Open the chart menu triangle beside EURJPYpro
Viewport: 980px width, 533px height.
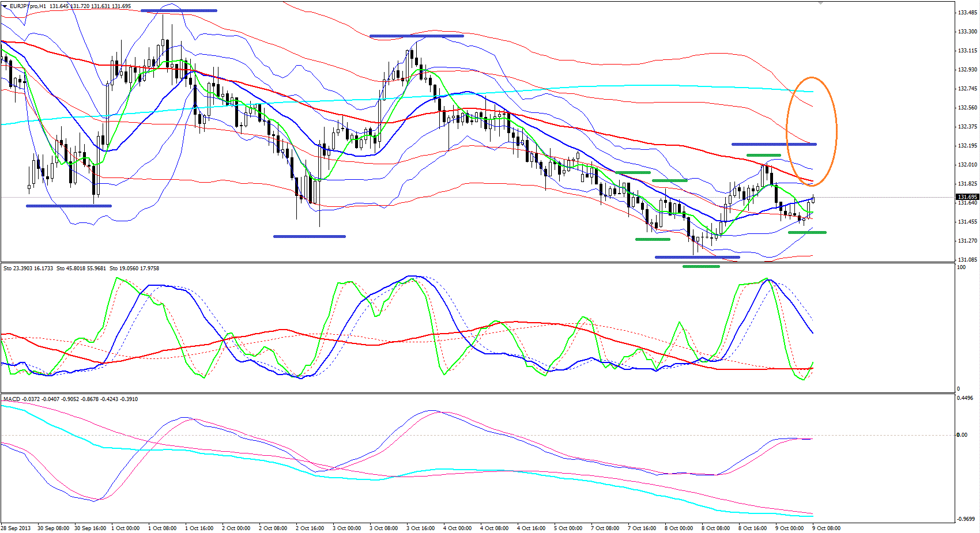click(5, 6)
